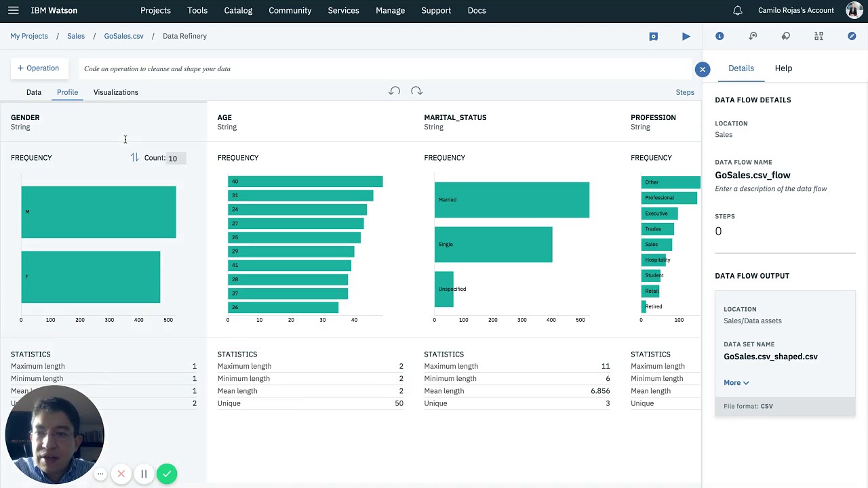Click the Unspecified bar in MARITAL_STATUS chart

[443, 289]
